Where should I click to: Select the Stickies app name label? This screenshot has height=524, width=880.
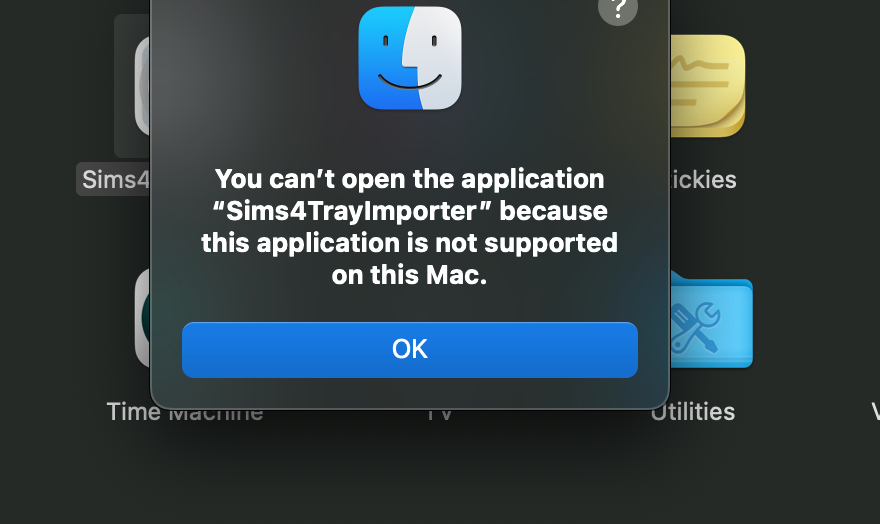[x=703, y=180]
